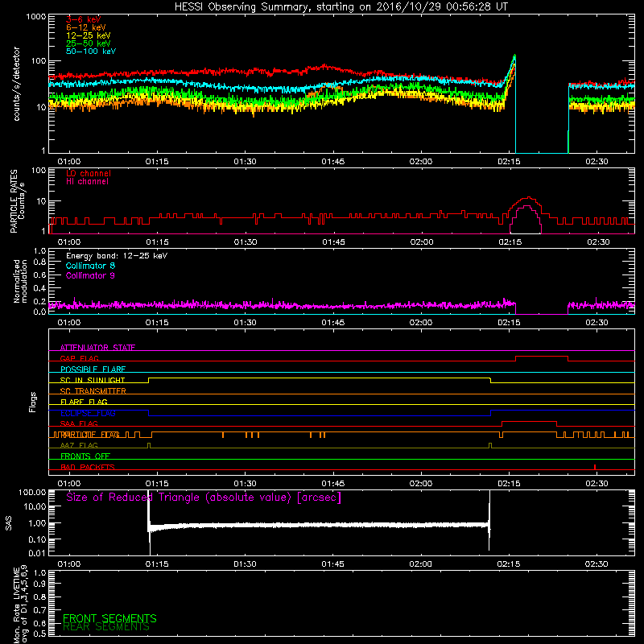Click the SAA FLAG label
The width and height of the screenshot is (644, 644).
[x=79, y=423]
